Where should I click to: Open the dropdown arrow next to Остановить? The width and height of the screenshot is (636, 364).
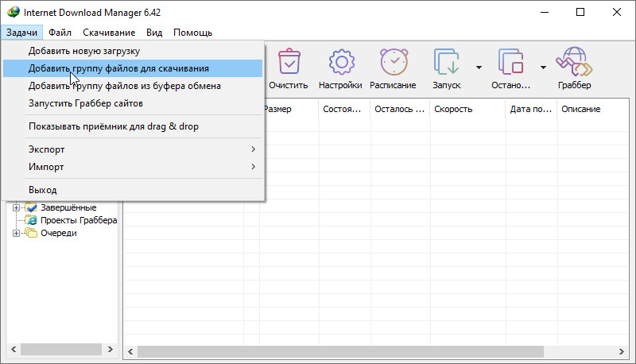(x=543, y=67)
